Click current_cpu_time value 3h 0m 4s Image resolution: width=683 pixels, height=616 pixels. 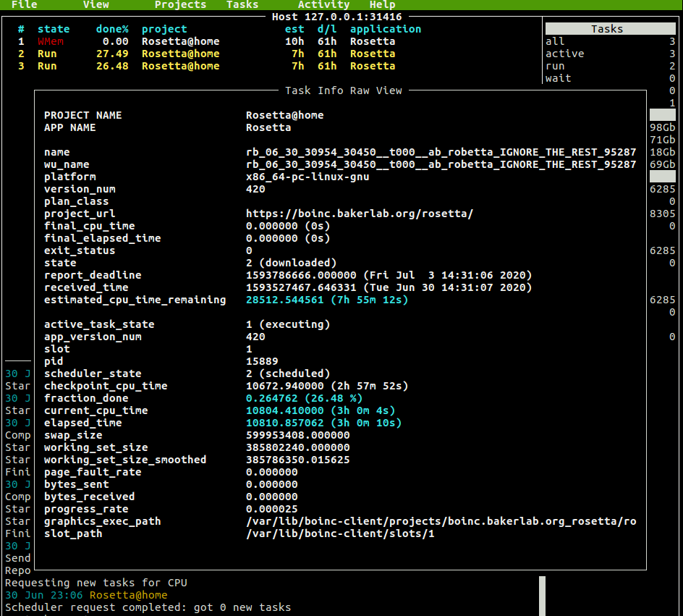[321, 411]
